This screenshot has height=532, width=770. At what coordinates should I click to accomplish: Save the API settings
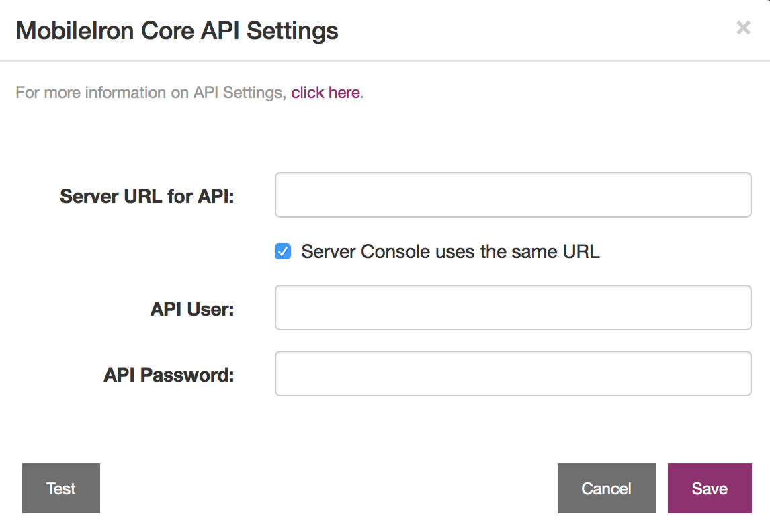[710, 488]
